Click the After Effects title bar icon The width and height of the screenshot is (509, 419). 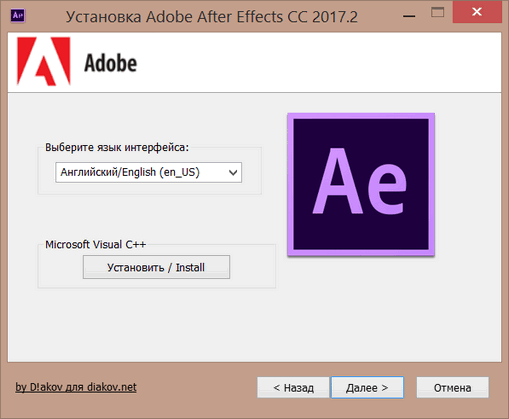coord(18,15)
